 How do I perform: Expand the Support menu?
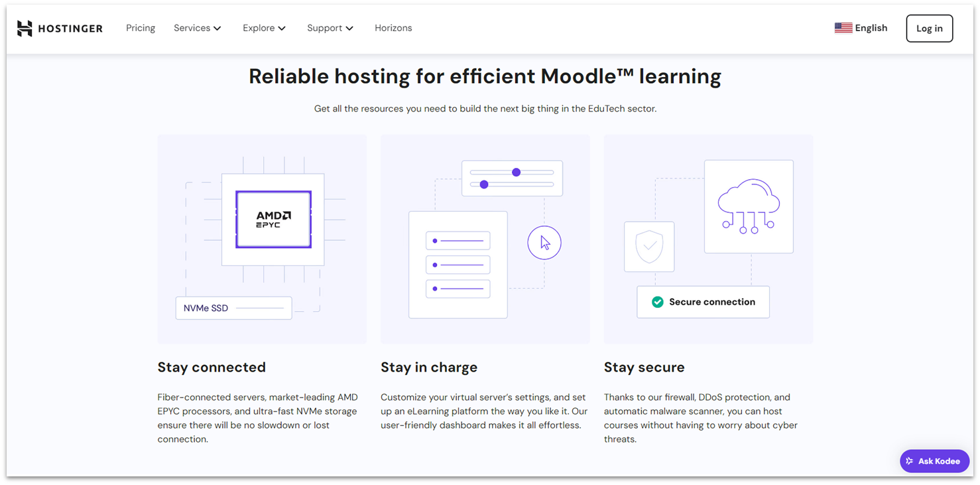pyautogui.click(x=330, y=28)
